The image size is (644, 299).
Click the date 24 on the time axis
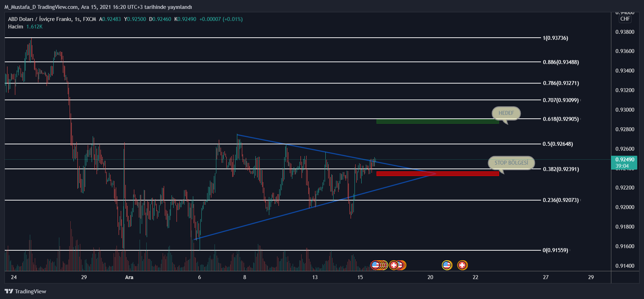tap(14, 277)
